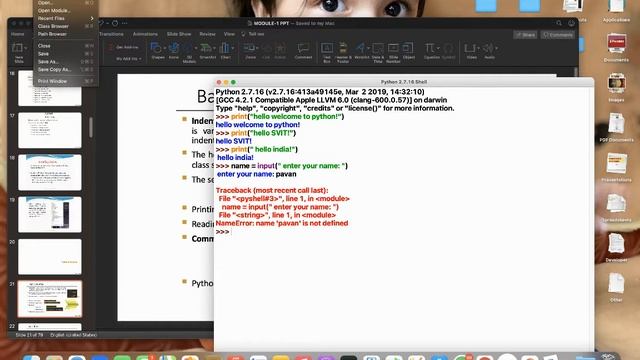Insert a Text Box from ribbon
Image resolution: width=640 pixels, height=360 pixels.
pyautogui.click(x=327, y=48)
